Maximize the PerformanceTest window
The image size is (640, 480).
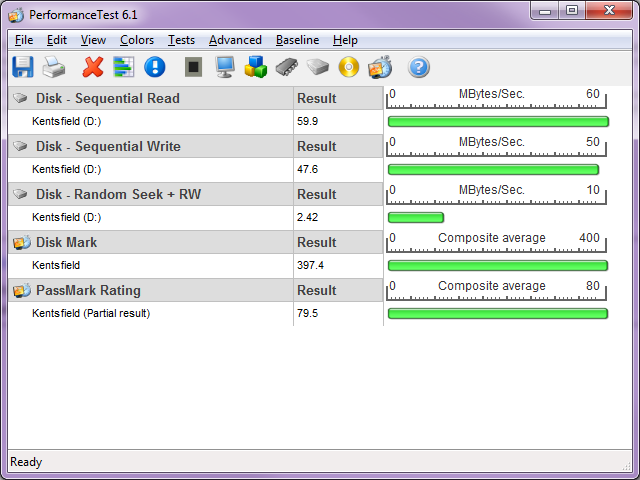click(572, 11)
